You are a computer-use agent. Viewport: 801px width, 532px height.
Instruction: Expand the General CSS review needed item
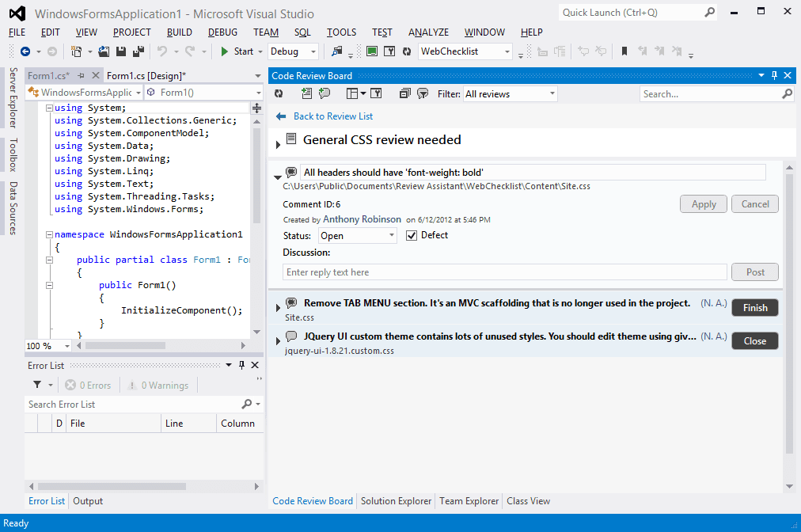pyautogui.click(x=278, y=145)
